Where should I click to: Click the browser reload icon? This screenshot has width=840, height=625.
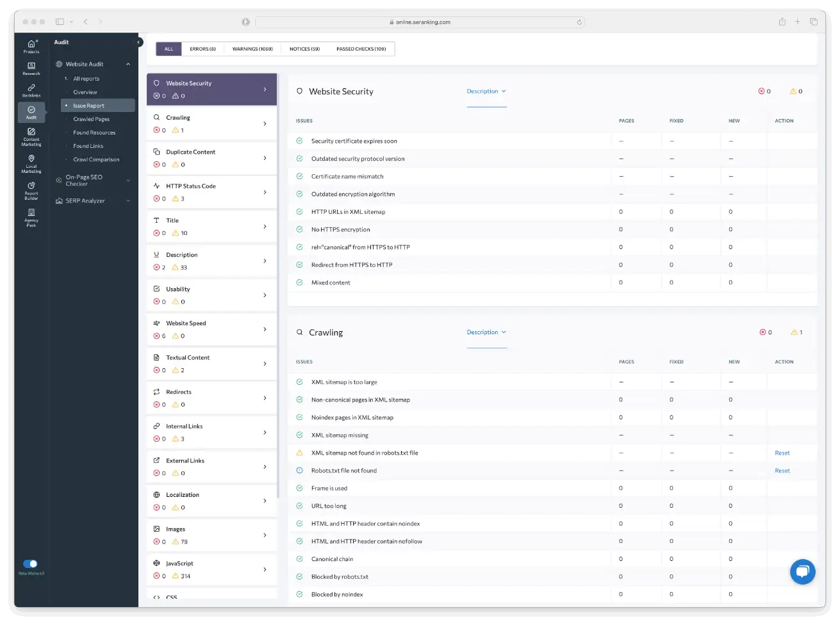579,22
